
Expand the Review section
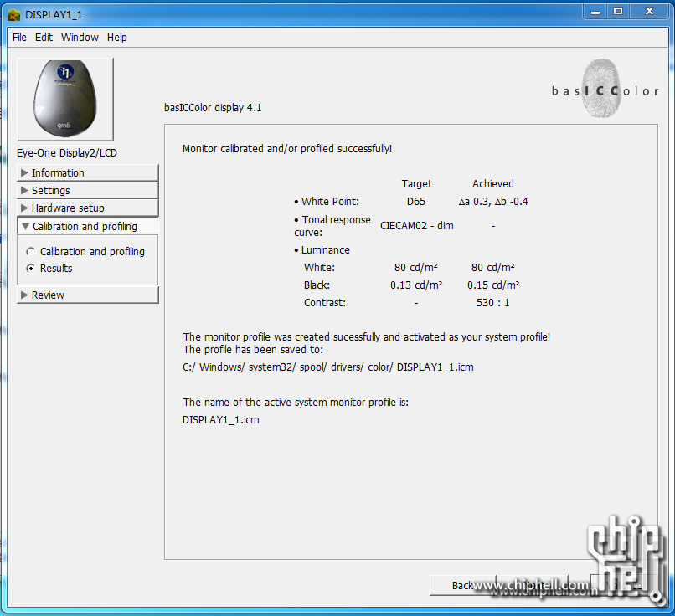pos(87,295)
